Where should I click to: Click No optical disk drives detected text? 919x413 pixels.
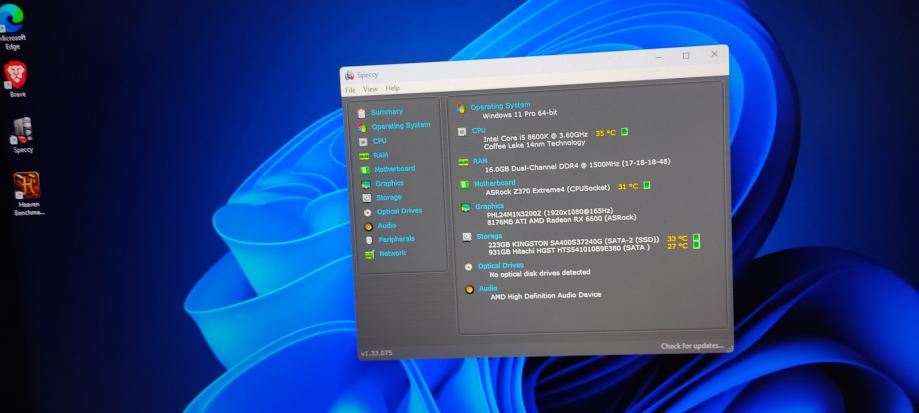[x=540, y=274]
